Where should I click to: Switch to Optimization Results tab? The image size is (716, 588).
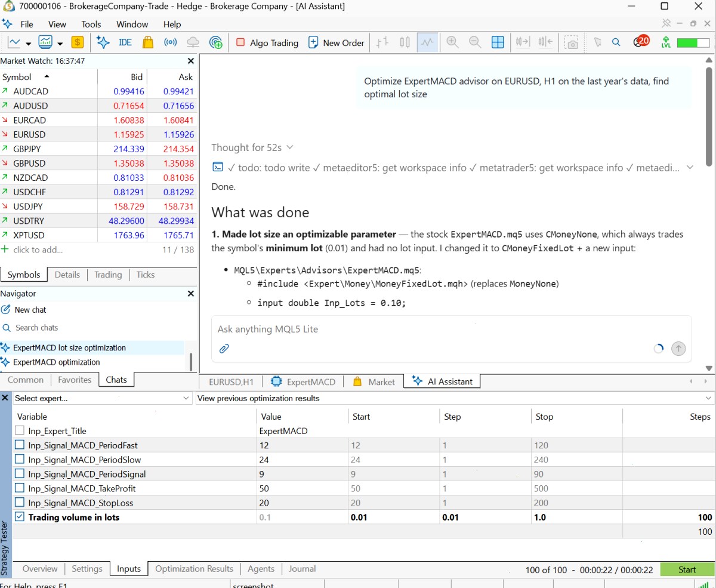click(194, 569)
